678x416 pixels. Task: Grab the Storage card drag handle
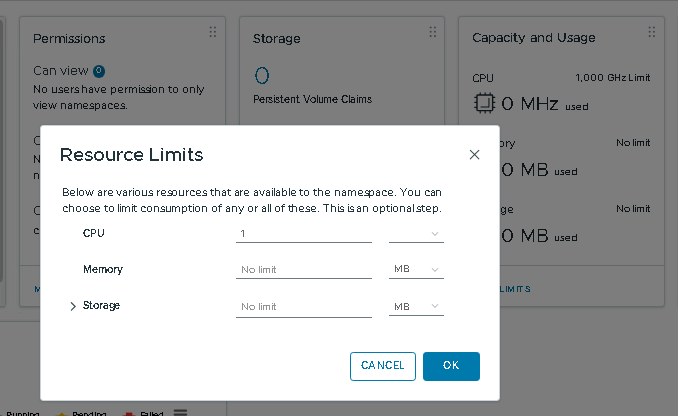pos(432,32)
